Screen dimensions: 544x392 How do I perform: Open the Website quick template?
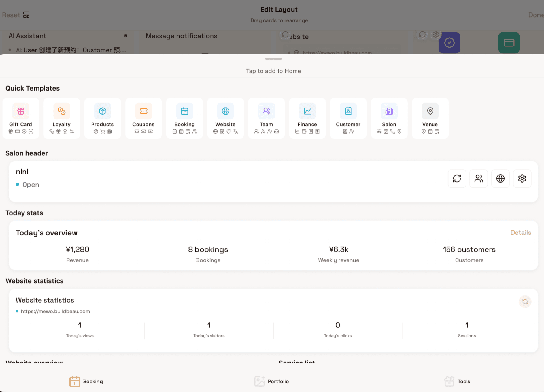pos(225,118)
